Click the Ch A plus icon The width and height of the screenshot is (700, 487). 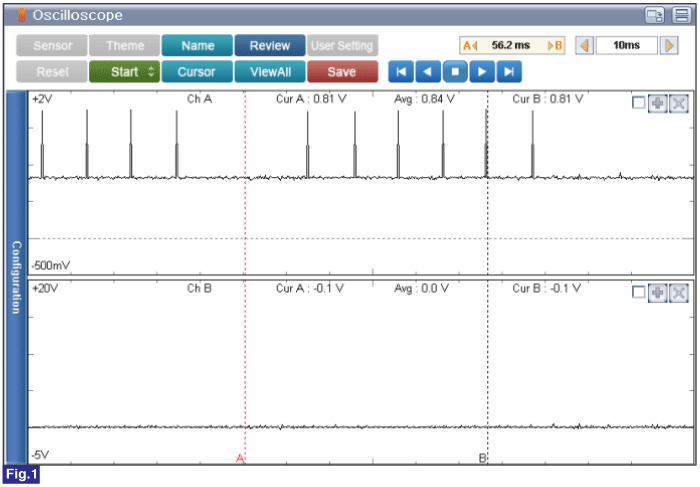pyautogui.click(x=658, y=104)
